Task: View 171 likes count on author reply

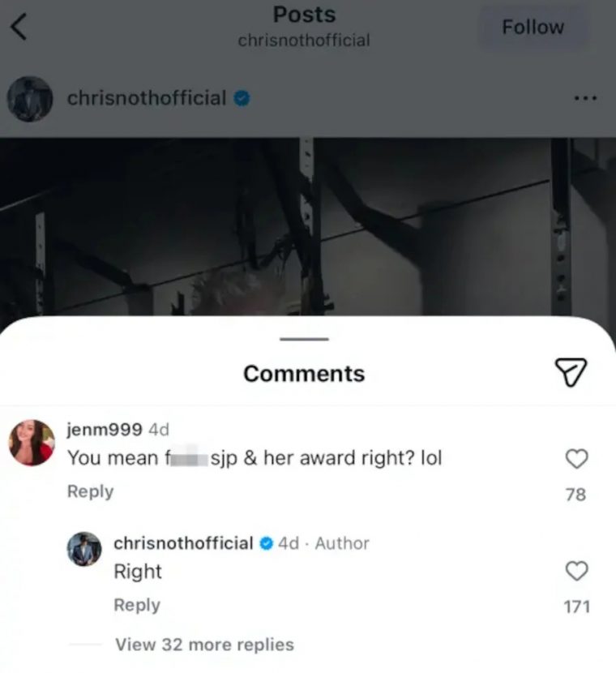Action: pos(577,607)
